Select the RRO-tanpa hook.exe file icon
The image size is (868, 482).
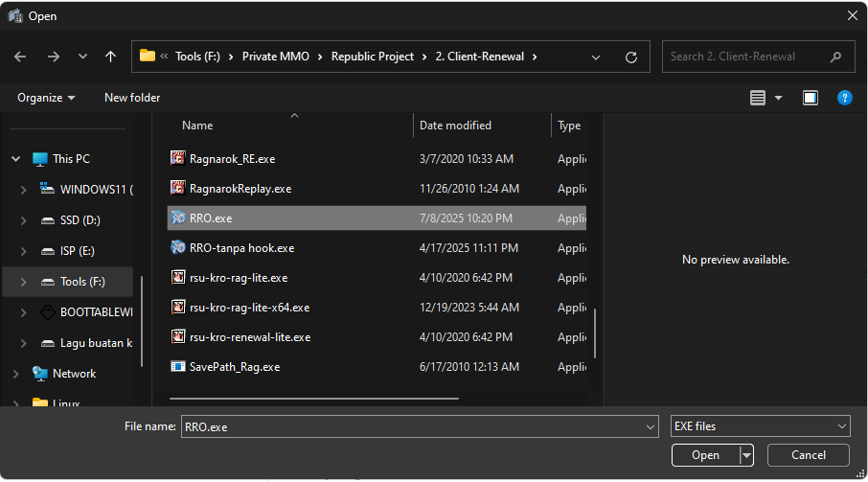click(x=177, y=247)
